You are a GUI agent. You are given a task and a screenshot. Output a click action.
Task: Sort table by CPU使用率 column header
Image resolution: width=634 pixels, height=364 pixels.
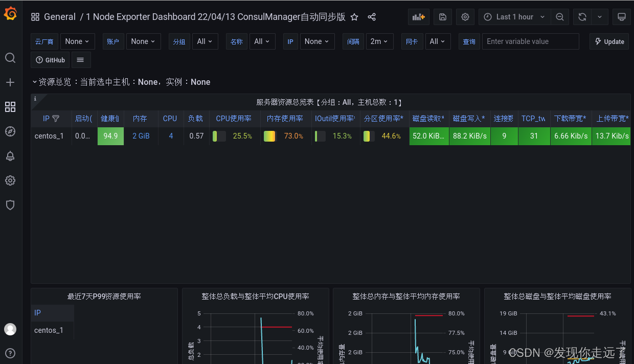(x=234, y=119)
